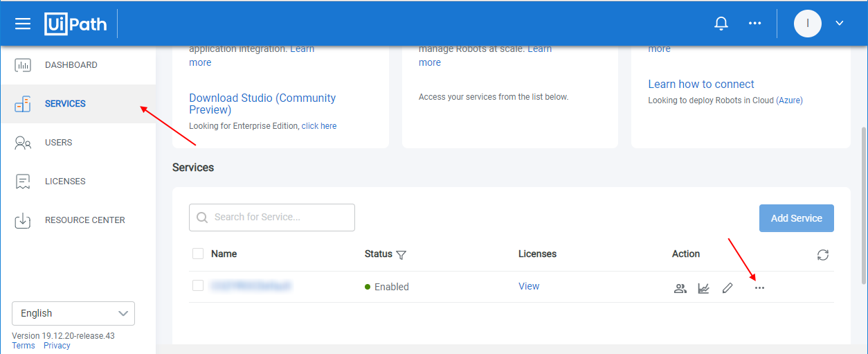868x354 pixels.
Task: Open the English language dropdown
Action: (x=73, y=313)
